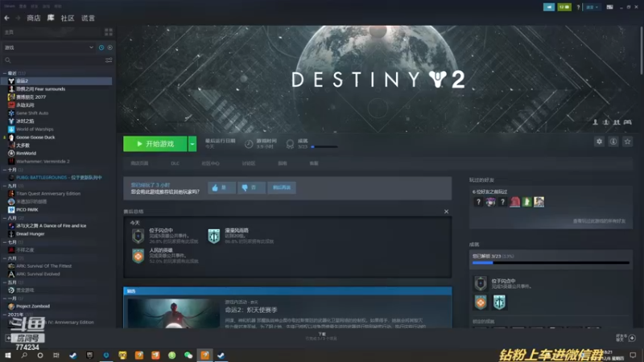Open the 库 library menu
This screenshot has width=644, height=362.
pos(51,18)
